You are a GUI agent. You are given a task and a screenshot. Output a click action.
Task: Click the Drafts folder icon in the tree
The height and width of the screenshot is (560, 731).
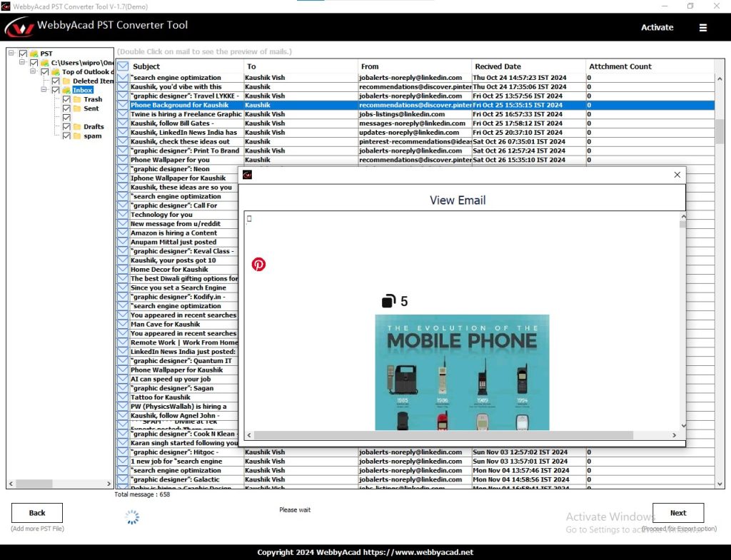[77, 127]
